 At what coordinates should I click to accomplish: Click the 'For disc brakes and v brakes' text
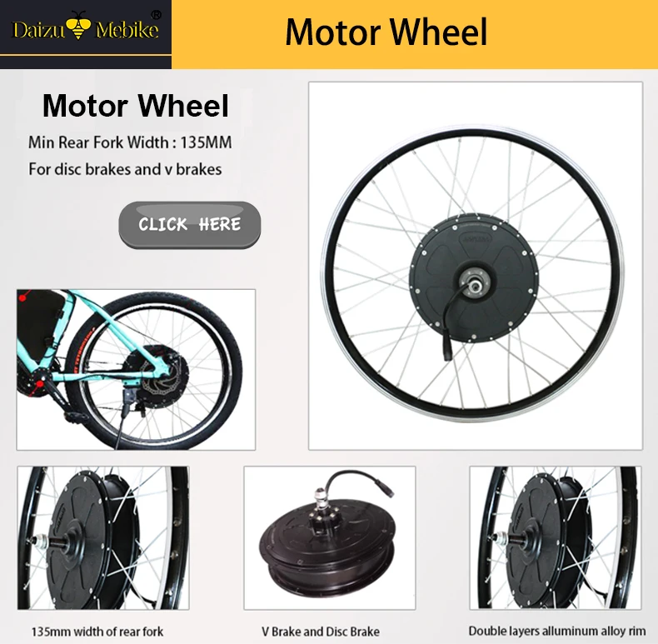[x=125, y=169]
